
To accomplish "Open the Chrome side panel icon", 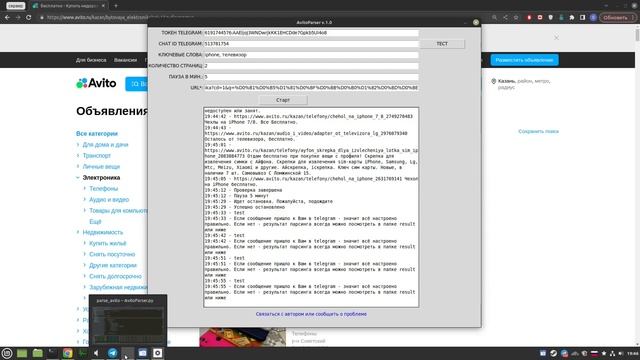I will pyautogui.click(x=582, y=18).
